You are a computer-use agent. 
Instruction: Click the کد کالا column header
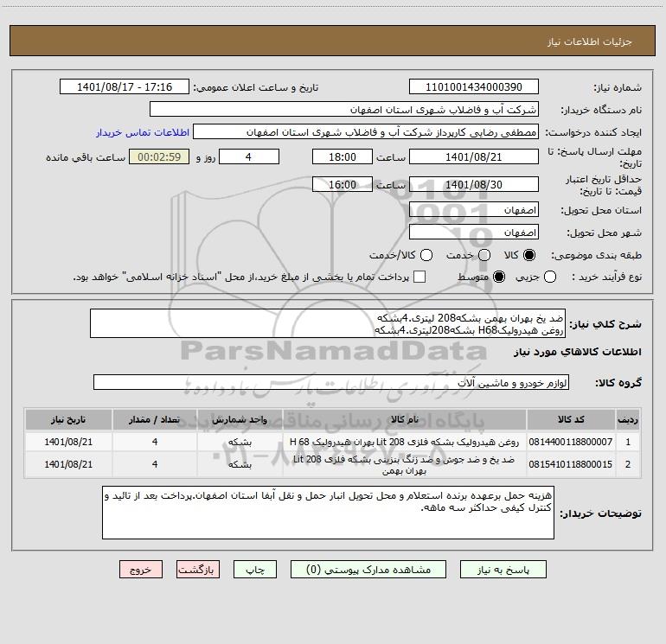point(571,419)
